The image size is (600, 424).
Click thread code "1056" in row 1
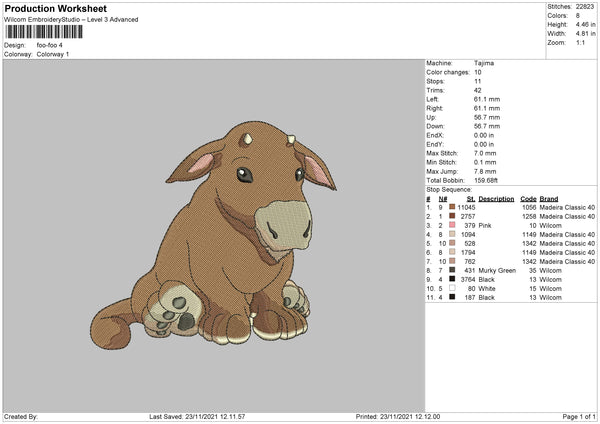pos(529,207)
